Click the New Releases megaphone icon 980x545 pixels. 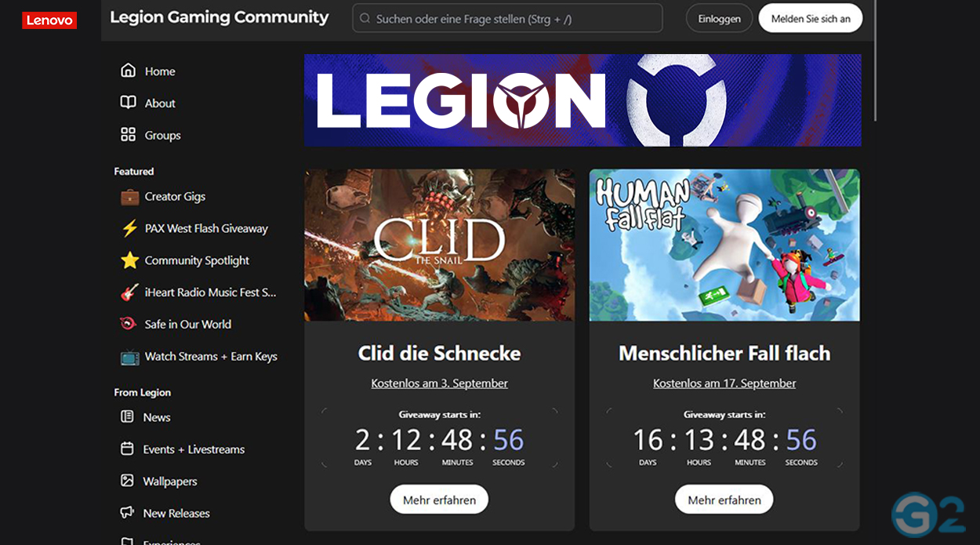(x=127, y=513)
